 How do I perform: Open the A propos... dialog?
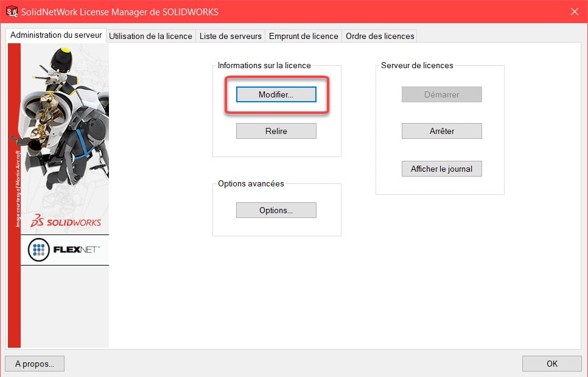(x=35, y=364)
